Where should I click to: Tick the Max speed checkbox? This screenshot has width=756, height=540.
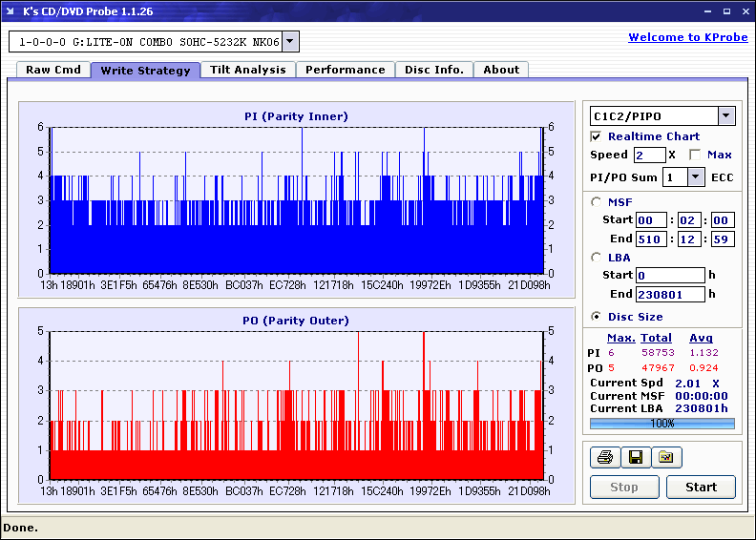tap(695, 155)
